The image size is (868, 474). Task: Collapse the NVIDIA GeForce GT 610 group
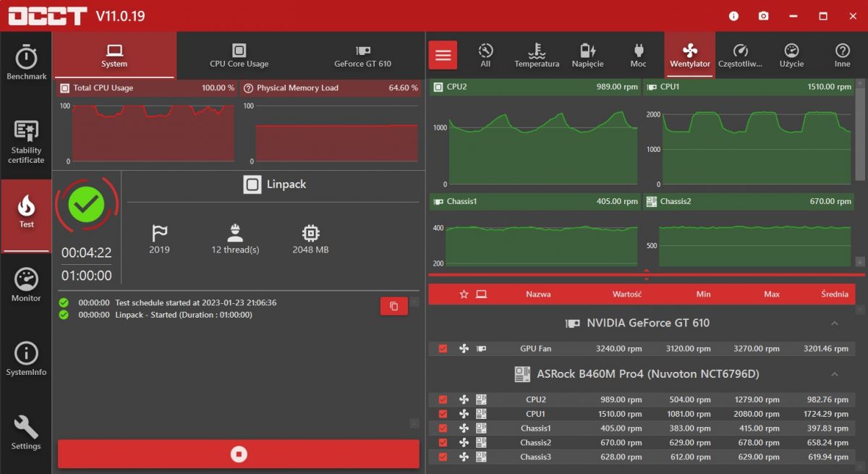(834, 323)
